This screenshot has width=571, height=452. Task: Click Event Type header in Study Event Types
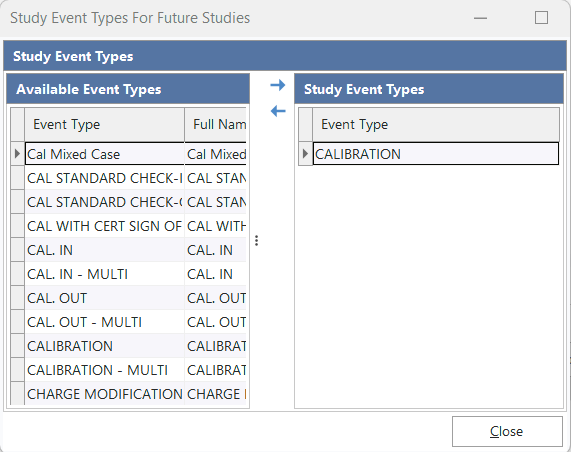[x=436, y=125]
